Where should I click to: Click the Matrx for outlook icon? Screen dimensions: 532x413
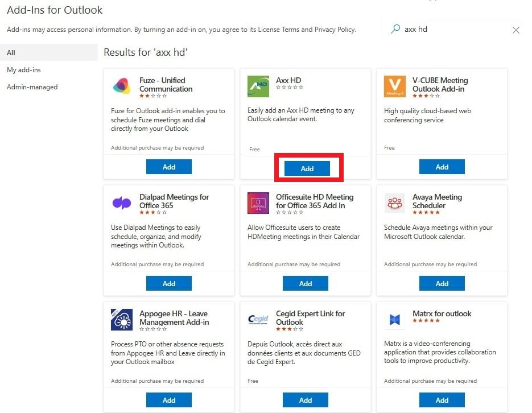pos(395,319)
